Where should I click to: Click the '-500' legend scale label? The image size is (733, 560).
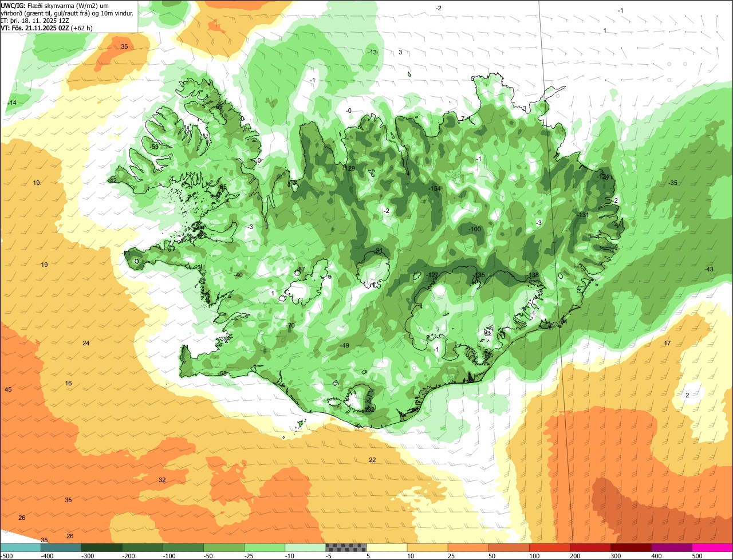pyautogui.click(x=7, y=556)
